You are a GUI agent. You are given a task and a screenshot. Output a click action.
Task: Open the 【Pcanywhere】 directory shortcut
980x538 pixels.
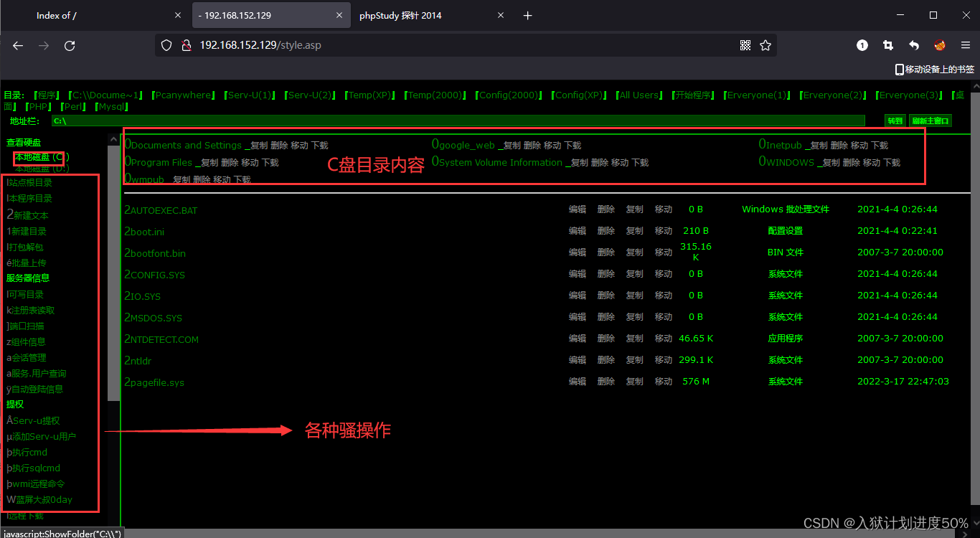184,95
